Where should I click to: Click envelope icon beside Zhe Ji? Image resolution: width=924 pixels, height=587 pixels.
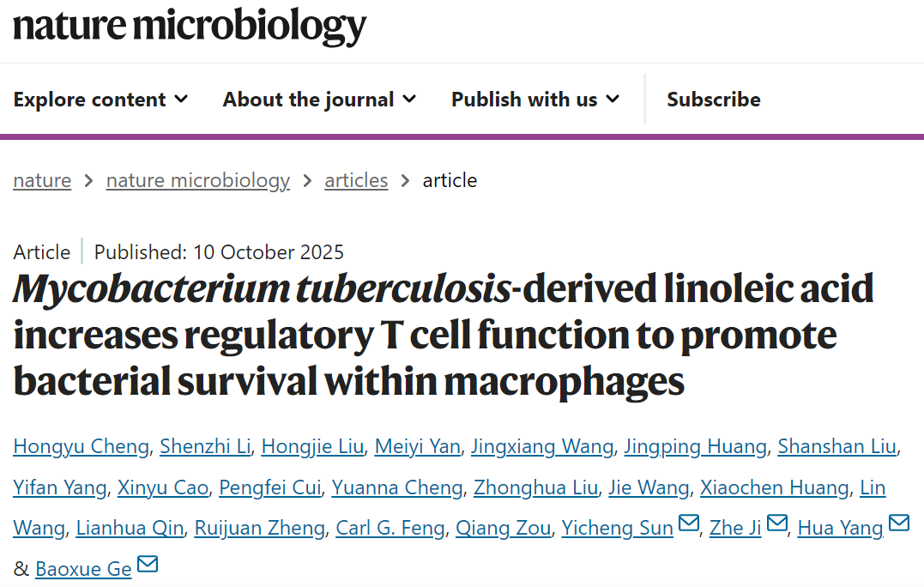point(776,523)
